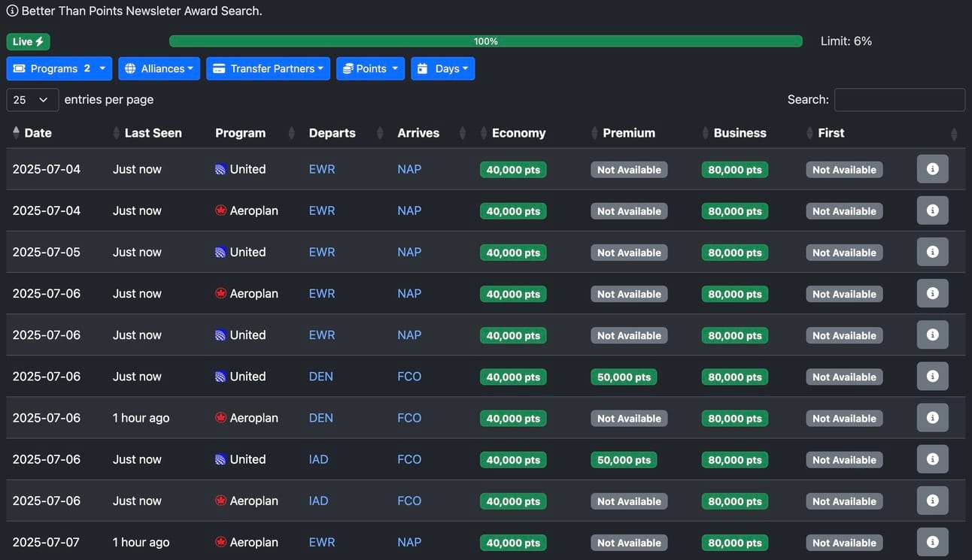
Task: Follow the NAP link in the July 5 row
Action: tap(409, 252)
